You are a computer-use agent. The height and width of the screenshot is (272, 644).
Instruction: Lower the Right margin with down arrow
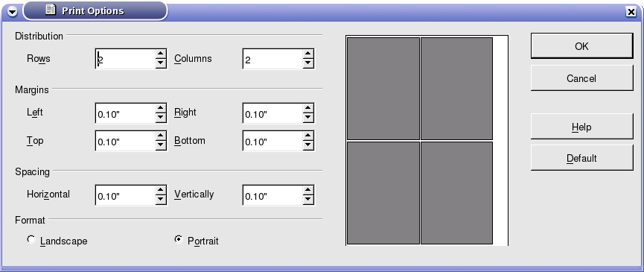308,118
